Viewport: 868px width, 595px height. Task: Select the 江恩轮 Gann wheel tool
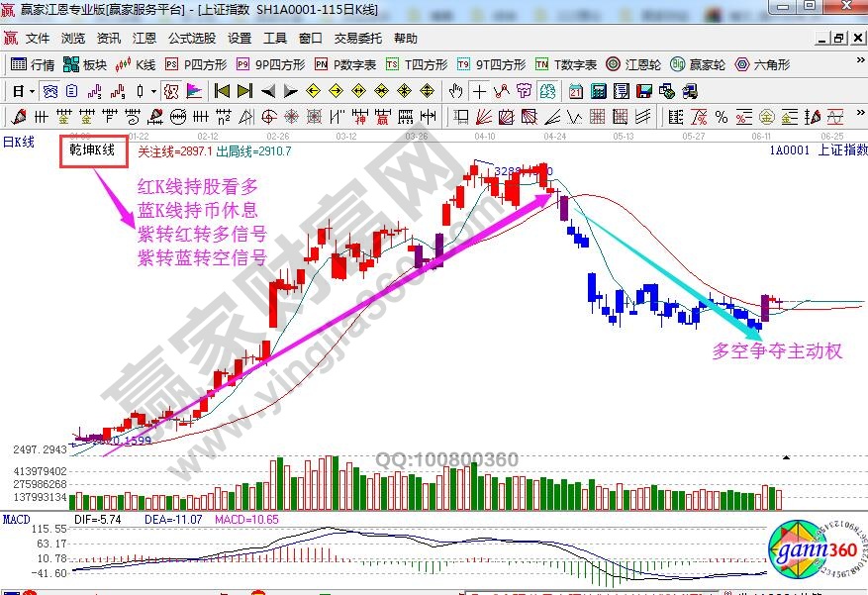(633, 64)
